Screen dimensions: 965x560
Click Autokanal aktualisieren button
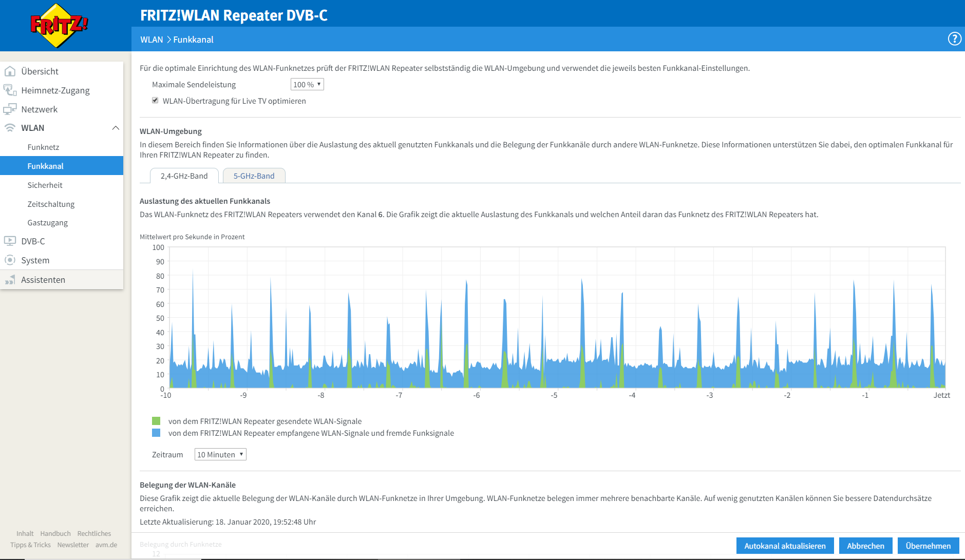point(785,546)
